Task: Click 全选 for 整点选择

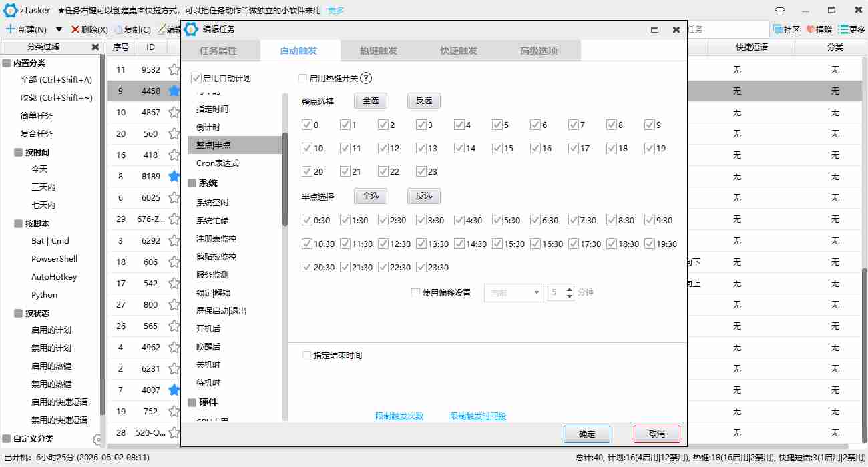Action: point(371,101)
